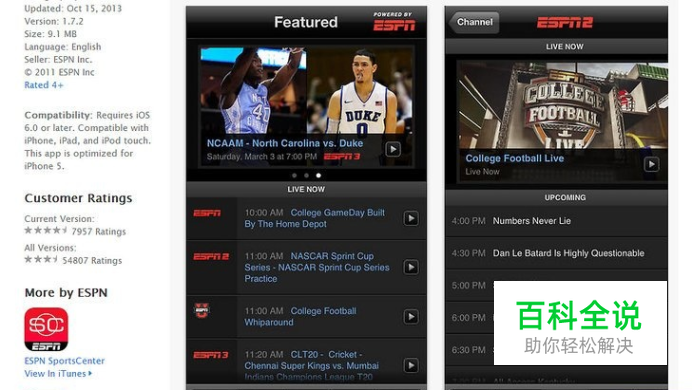Click the More by ESPN heading

66,292
